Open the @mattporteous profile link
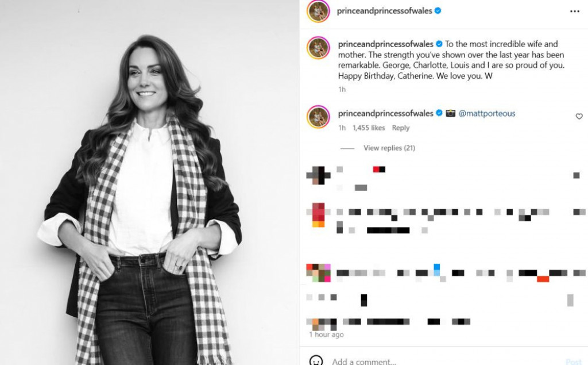Viewport: 588px width, 365px height. [x=487, y=113]
